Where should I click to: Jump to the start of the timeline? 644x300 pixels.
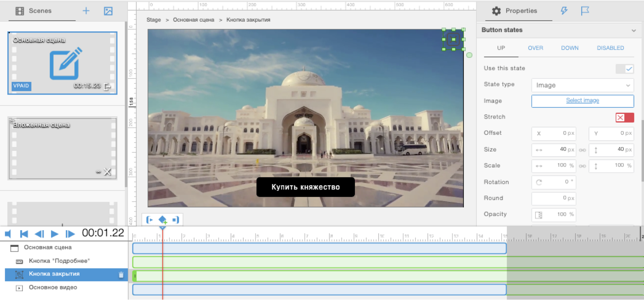(x=24, y=234)
